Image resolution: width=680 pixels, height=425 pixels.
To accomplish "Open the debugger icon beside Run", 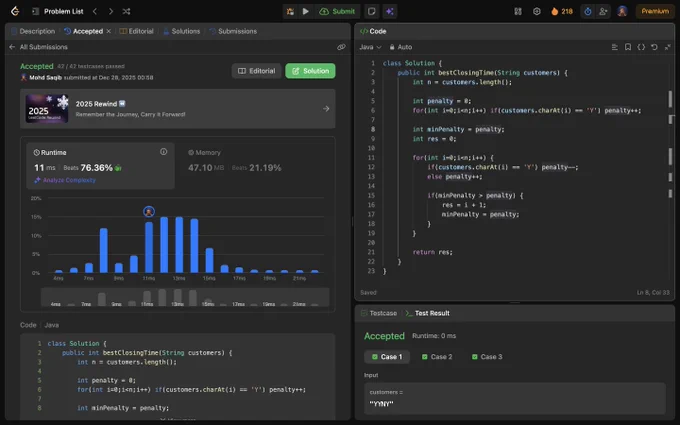I will (290, 11).
